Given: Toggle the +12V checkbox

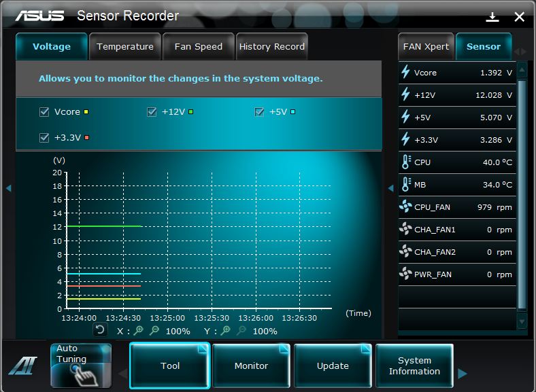Looking at the screenshot, I should (x=152, y=111).
